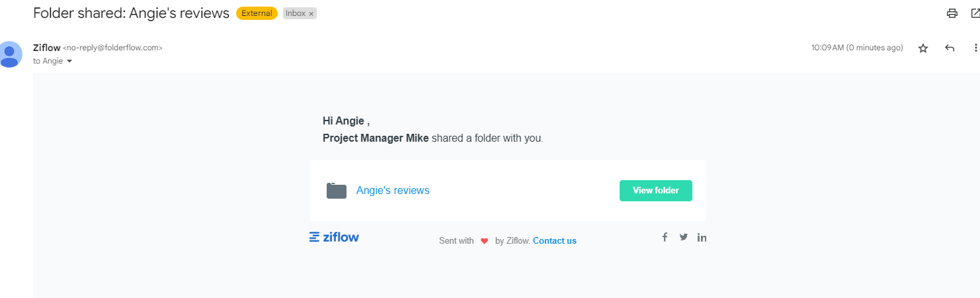This screenshot has width=980, height=298.
Task: Click the red heart icon
Action: click(x=484, y=241)
